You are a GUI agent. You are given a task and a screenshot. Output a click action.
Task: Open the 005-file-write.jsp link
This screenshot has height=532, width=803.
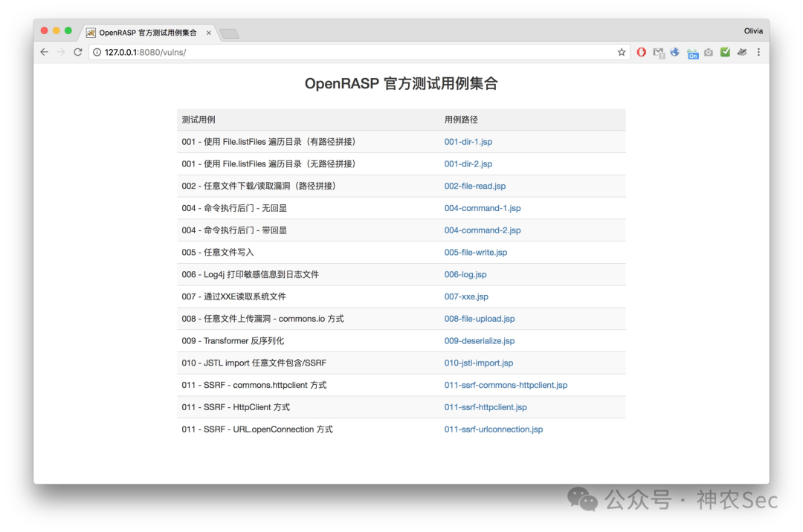(476, 252)
